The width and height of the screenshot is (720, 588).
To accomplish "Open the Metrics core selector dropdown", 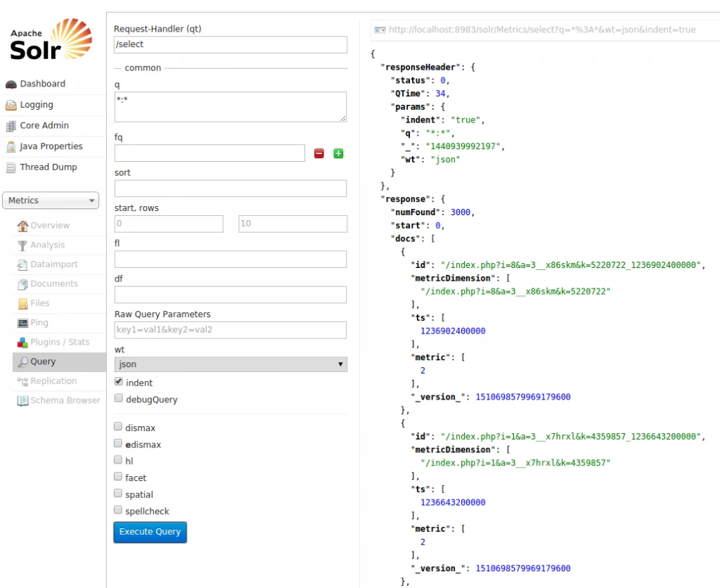I will [x=51, y=200].
